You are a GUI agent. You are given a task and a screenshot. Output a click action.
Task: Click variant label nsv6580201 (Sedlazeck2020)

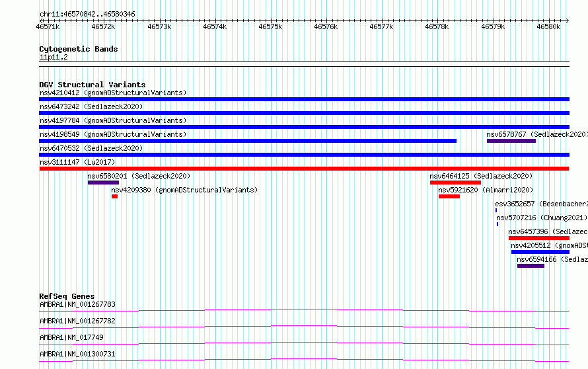click(x=139, y=176)
